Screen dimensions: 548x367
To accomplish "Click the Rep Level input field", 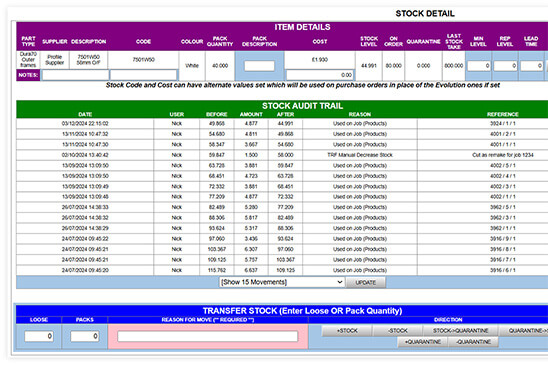I will coord(505,66).
